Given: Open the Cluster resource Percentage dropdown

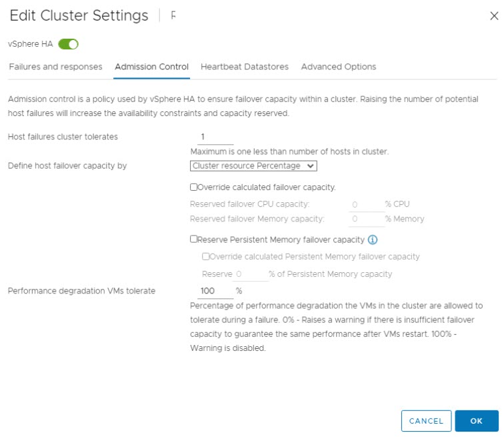Looking at the screenshot, I should point(253,166).
